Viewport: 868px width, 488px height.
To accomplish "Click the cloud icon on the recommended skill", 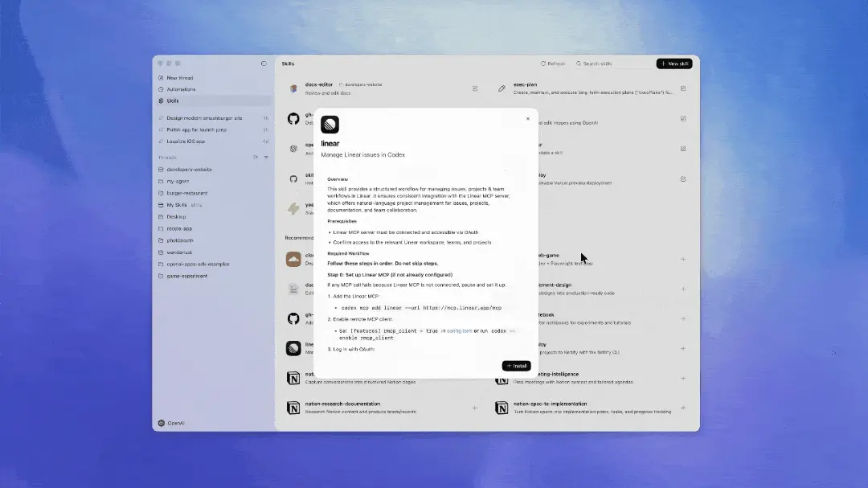I will (x=293, y=259).
